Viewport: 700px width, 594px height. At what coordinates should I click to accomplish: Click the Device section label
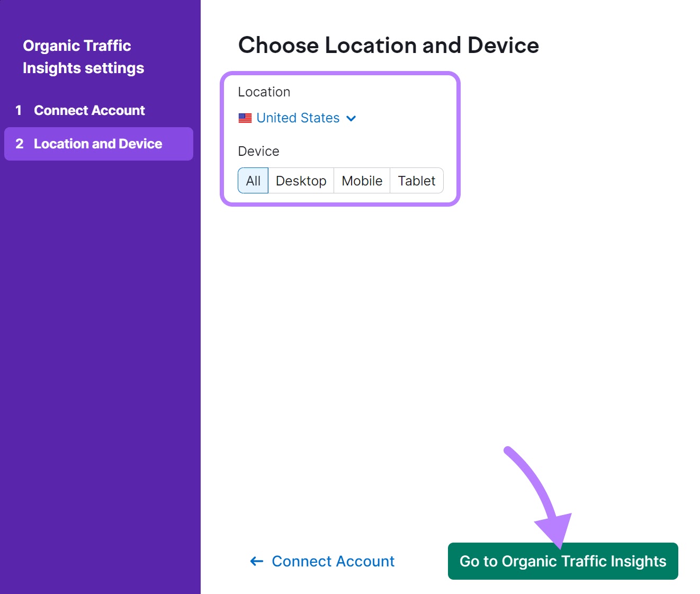tap(258, 151)
